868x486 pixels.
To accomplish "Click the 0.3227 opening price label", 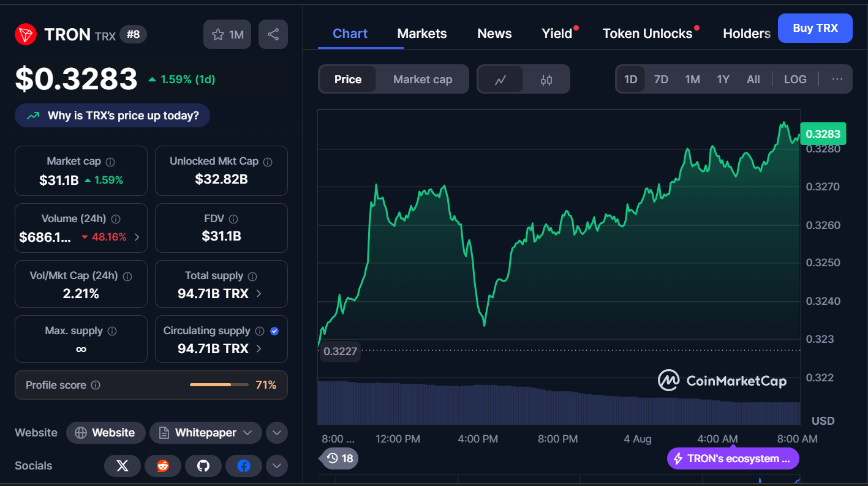I will point(340,351).
